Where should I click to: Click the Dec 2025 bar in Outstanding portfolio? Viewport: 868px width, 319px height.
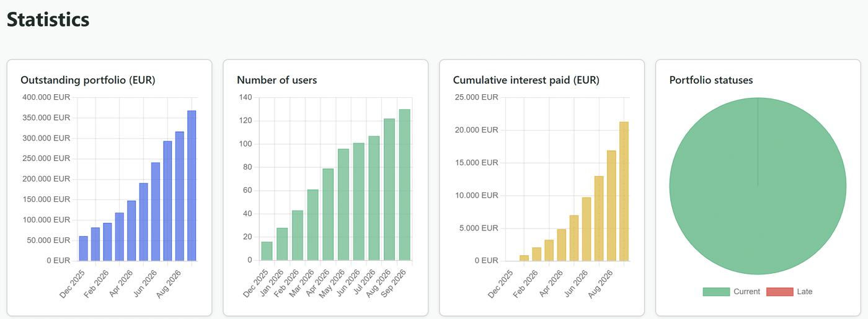[83, 248]
